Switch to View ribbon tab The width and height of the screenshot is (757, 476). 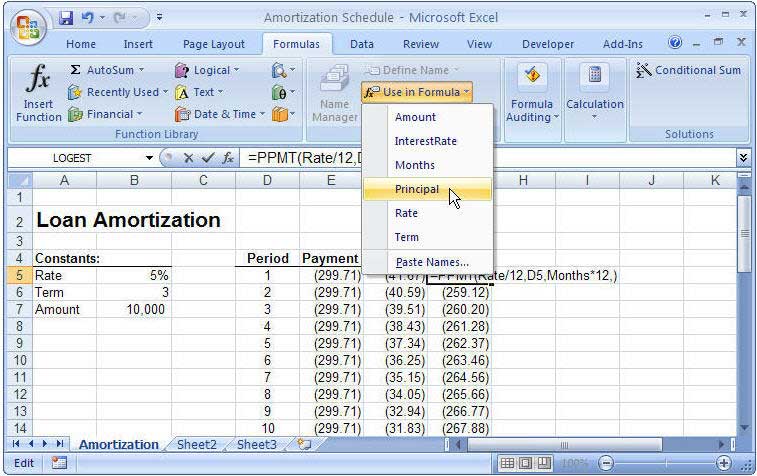pyautogui.click(x=479, y=44)
